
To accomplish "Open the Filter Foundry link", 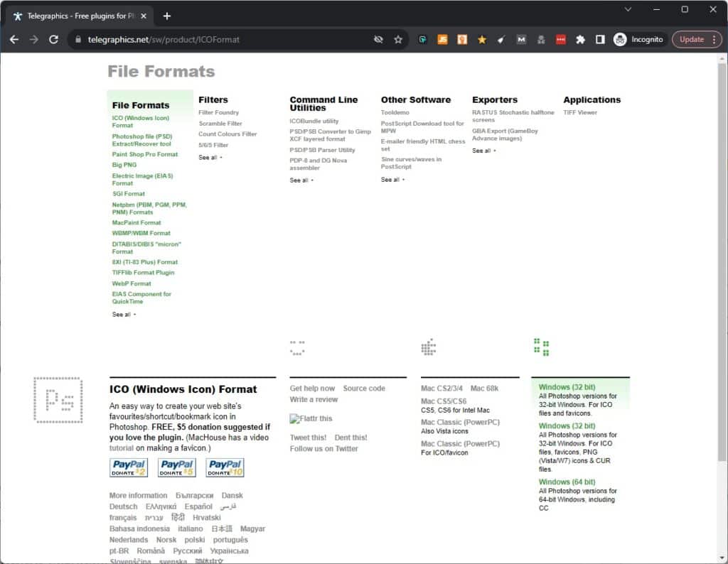I will click(x=219, y=113).
